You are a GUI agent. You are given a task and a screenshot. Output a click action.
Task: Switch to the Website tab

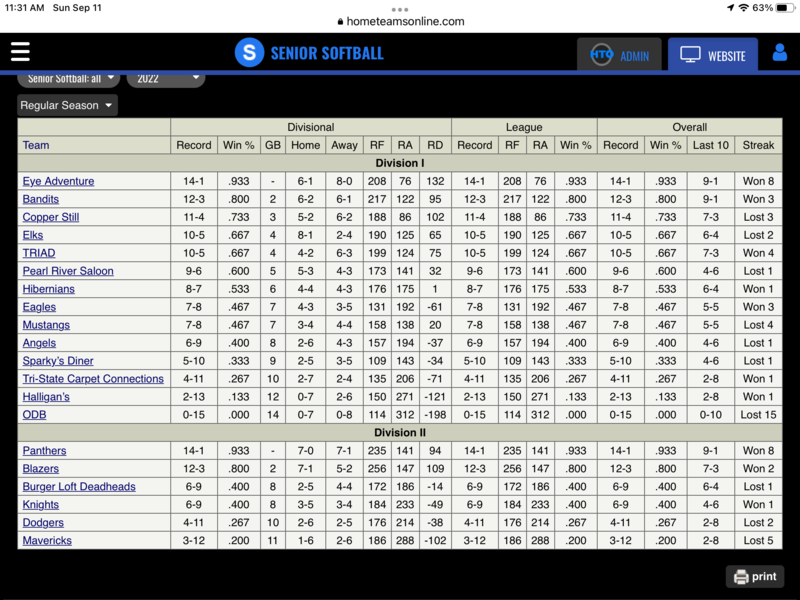point(712,54)
